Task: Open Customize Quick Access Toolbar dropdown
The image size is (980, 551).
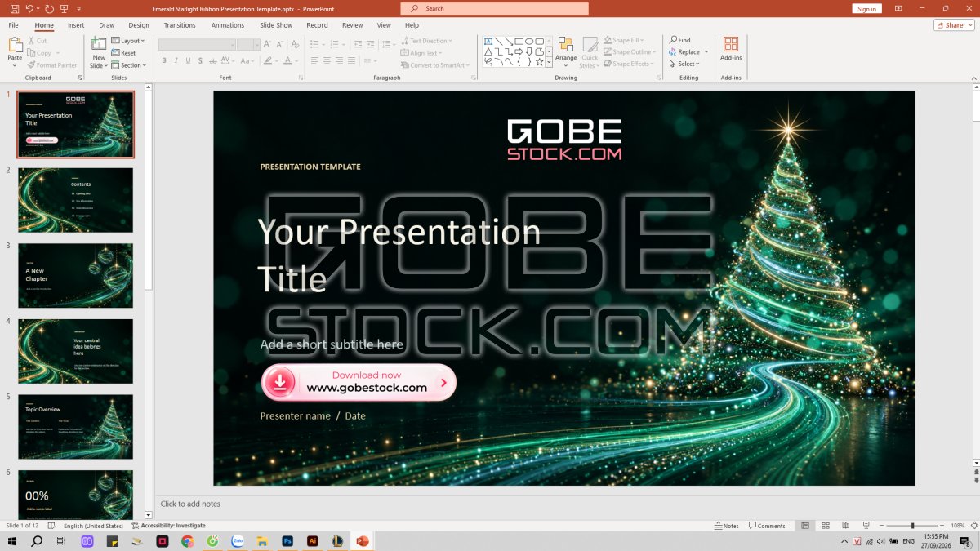Action: tap(79, 8)
